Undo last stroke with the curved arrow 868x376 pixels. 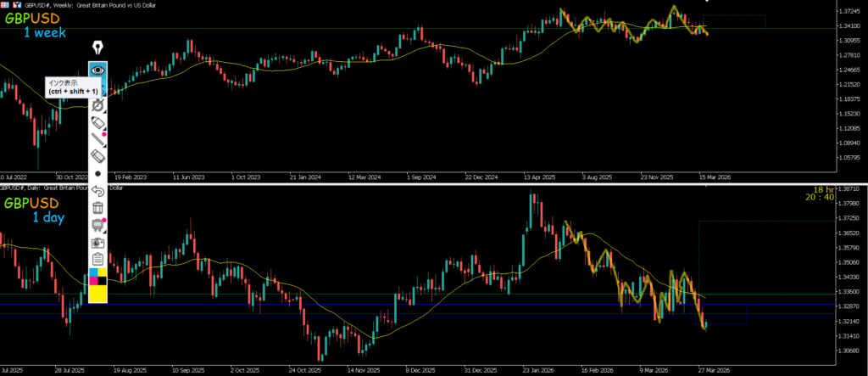click(98, 190)
